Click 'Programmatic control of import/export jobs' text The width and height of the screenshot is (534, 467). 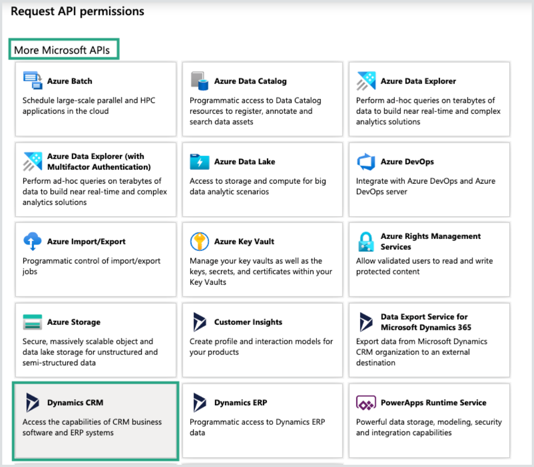tap(91, 266)
